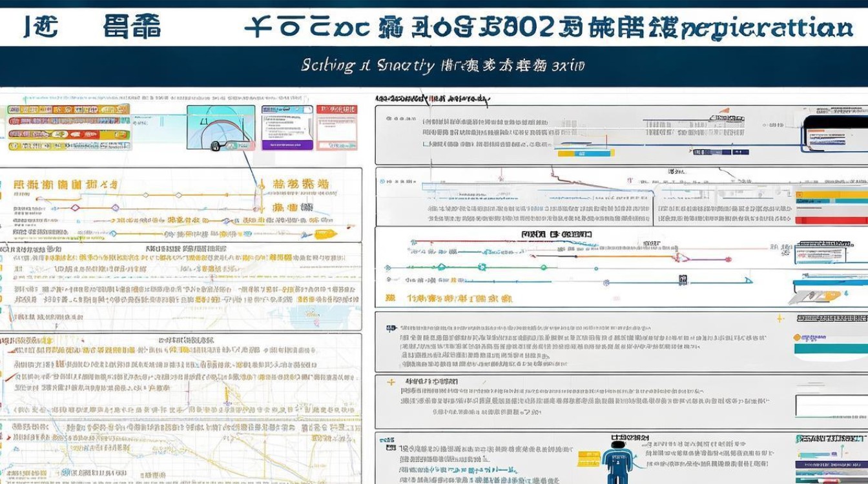The height and width of the screenshot is (484, 868).
Task: Click the blue triangle at timeline end
Action: [748, 281]
